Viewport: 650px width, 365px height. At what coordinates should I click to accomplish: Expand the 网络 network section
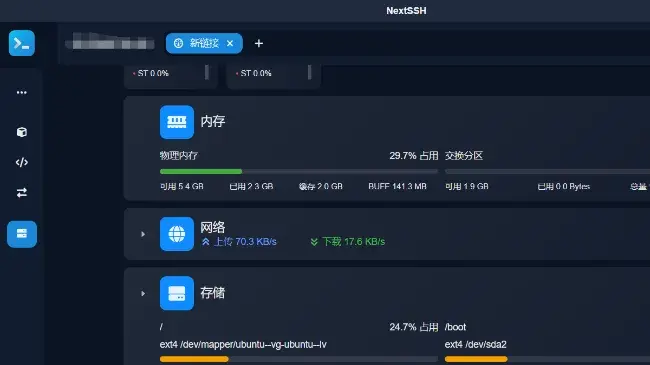[143, 234]
